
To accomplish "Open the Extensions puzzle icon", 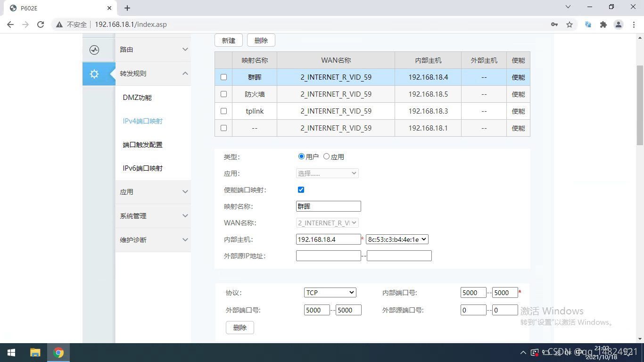I will (x=603, y=25).
